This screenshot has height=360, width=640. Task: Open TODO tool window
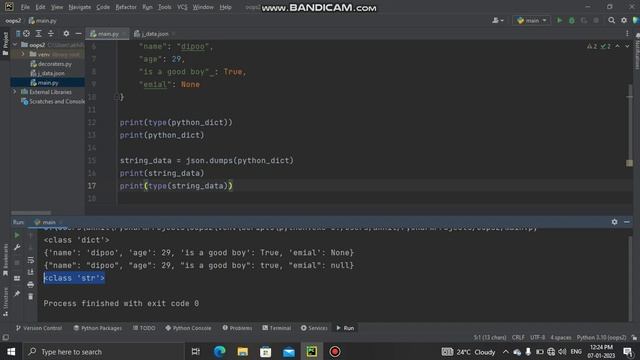click(144, 328)
